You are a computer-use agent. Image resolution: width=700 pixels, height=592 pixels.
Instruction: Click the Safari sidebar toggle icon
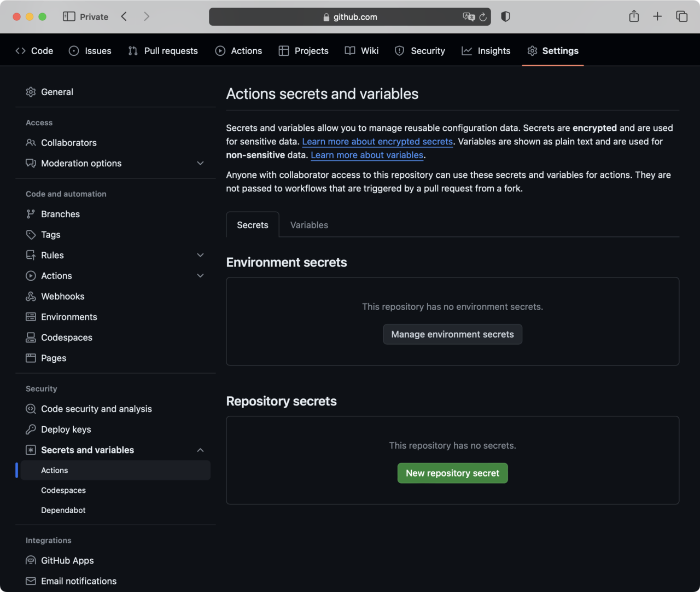pyautogui.click(x=69, y=16)
